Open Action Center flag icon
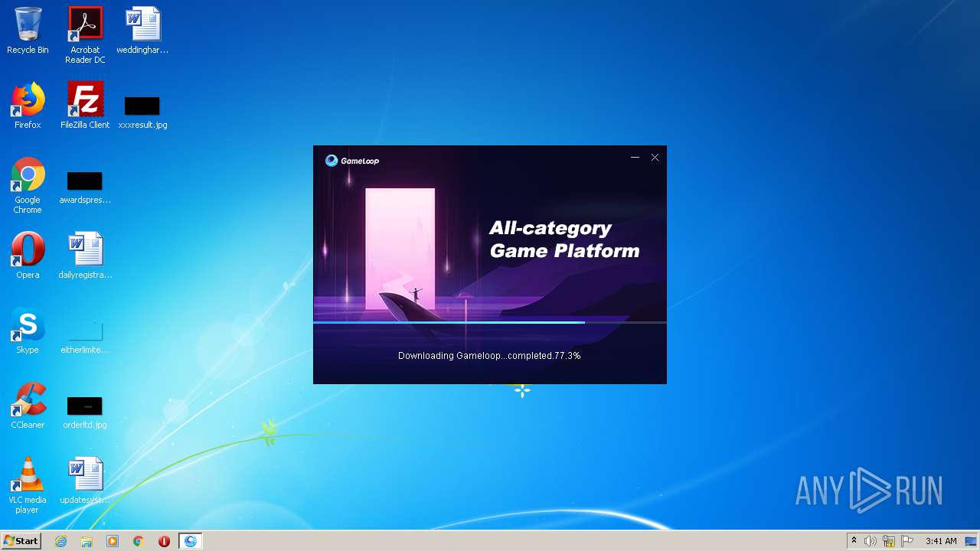Screen dimensions: 980x551 click(907, 541)
